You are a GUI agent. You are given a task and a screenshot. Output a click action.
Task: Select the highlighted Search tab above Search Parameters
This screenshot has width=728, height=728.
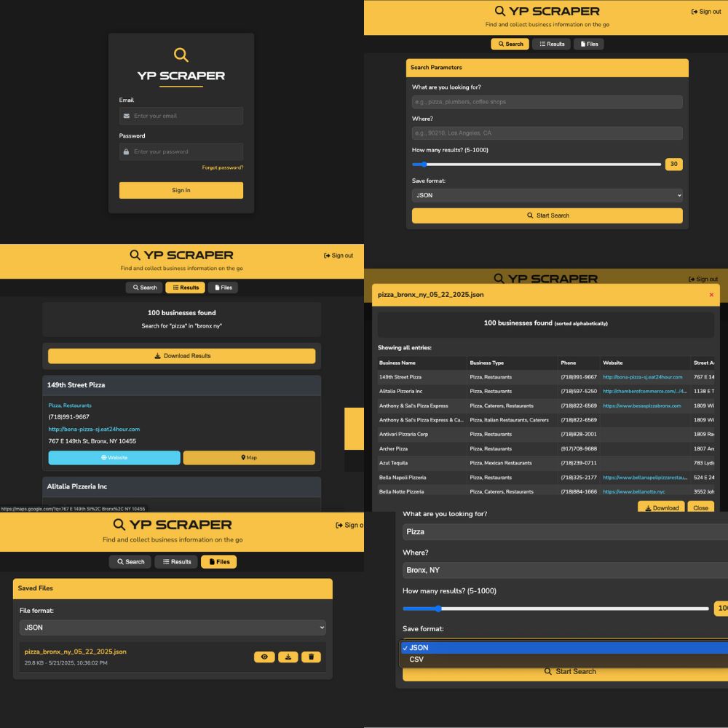510,44
